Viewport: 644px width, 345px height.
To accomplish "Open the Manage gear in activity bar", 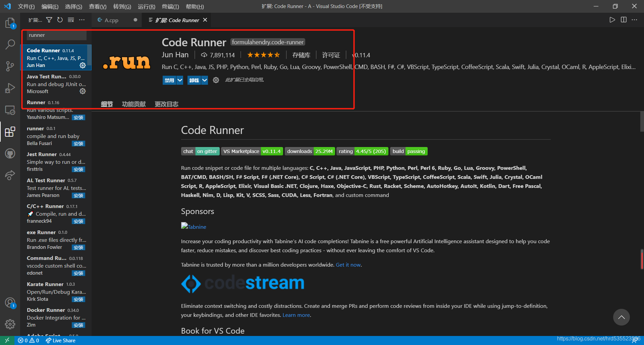I will [x=10, y=324].
